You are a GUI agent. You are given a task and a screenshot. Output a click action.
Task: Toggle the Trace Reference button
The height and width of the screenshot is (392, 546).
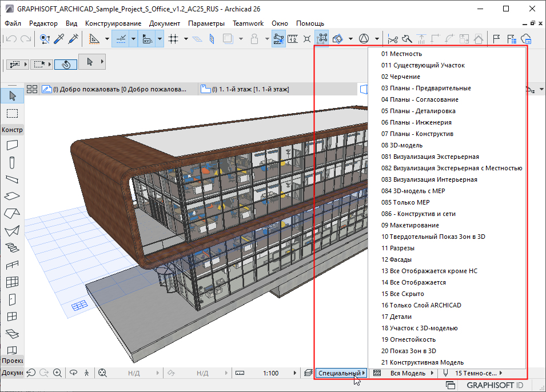pyautogui.click(x=227, y=39)
